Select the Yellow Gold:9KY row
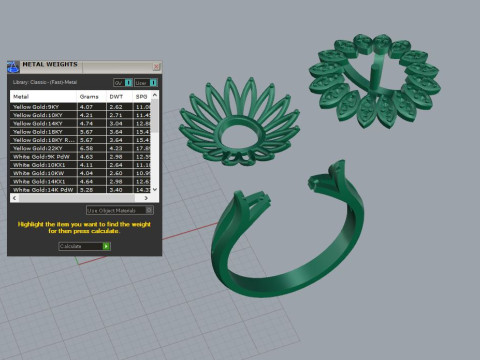 coord(80,107)
